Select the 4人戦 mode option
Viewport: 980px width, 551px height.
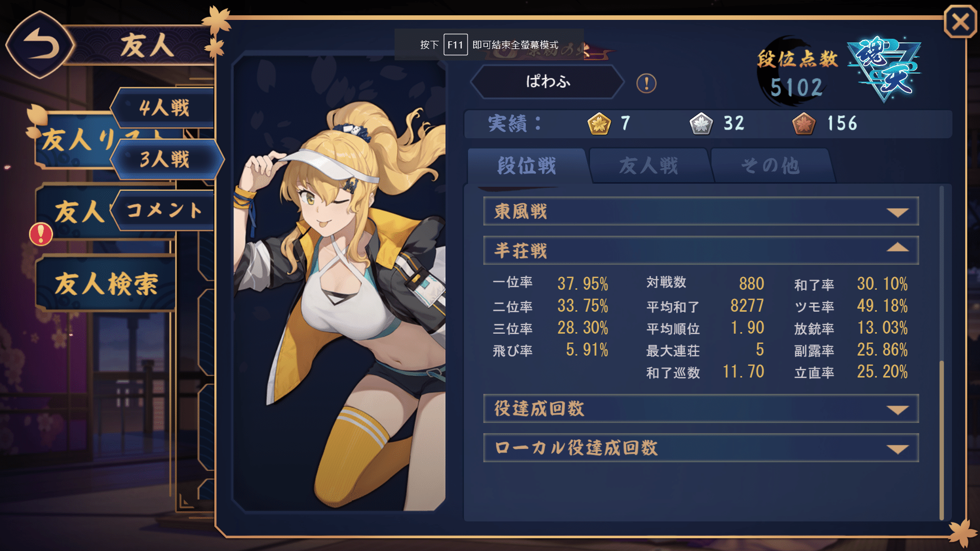pyautogui.click(x=164, y=108)
